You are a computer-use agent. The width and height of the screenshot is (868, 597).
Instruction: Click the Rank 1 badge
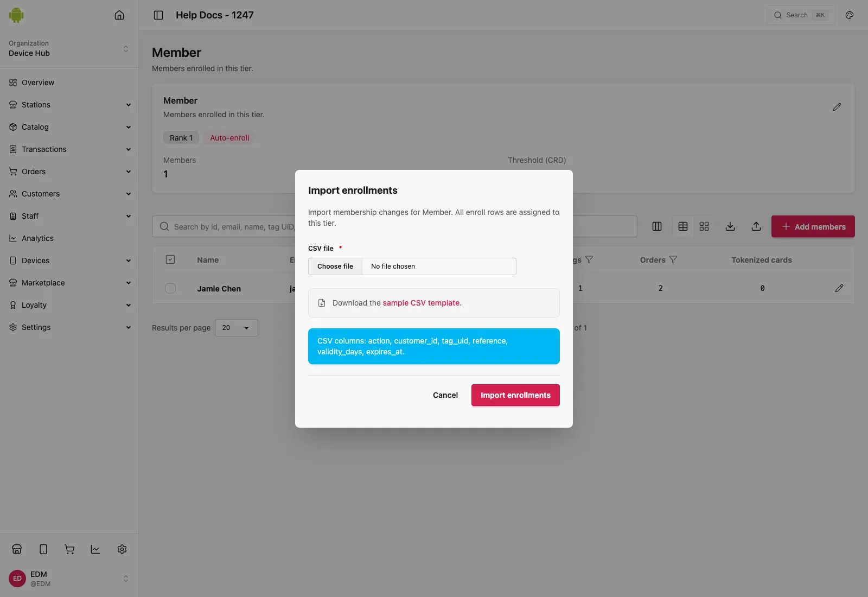click(181, 138)
